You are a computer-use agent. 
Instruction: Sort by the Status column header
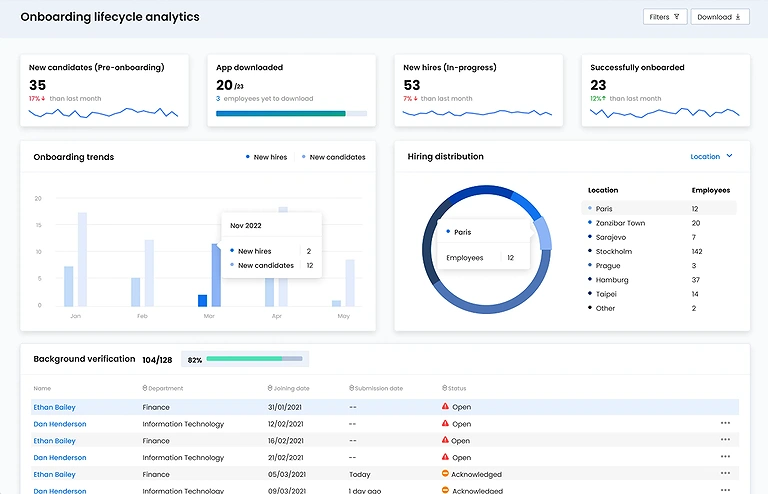454,388
